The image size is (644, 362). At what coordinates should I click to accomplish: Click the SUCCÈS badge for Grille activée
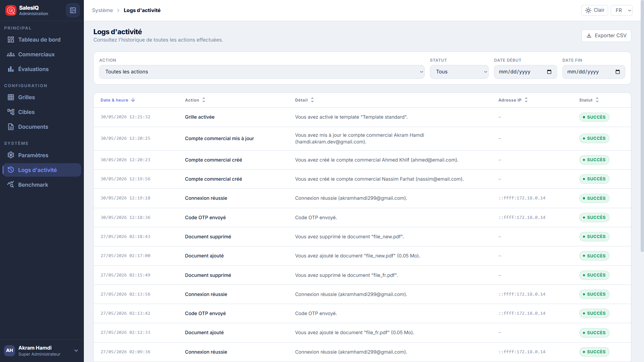594,117
